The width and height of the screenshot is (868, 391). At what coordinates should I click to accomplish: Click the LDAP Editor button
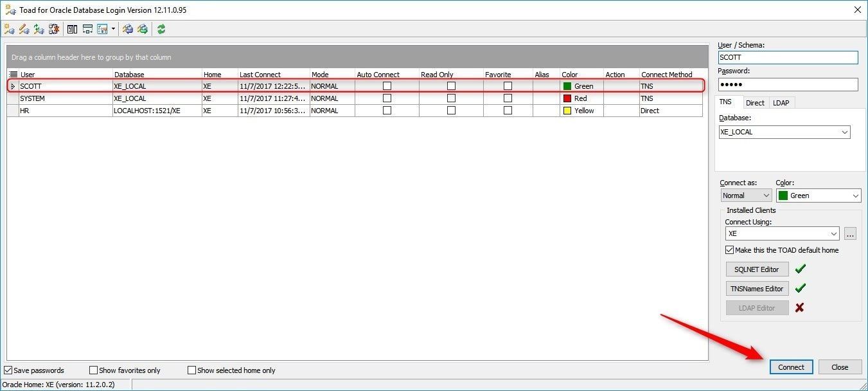tap(757, 308)
